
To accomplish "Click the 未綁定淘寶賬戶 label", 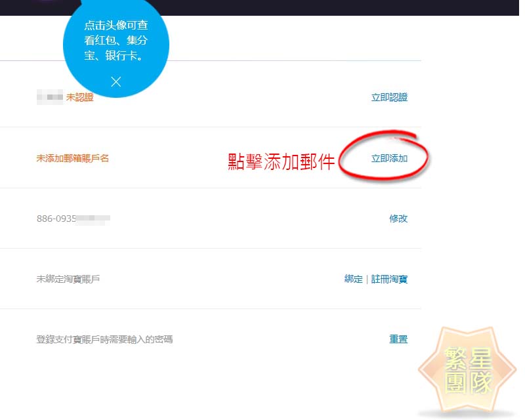I will (x=68, y=279).
